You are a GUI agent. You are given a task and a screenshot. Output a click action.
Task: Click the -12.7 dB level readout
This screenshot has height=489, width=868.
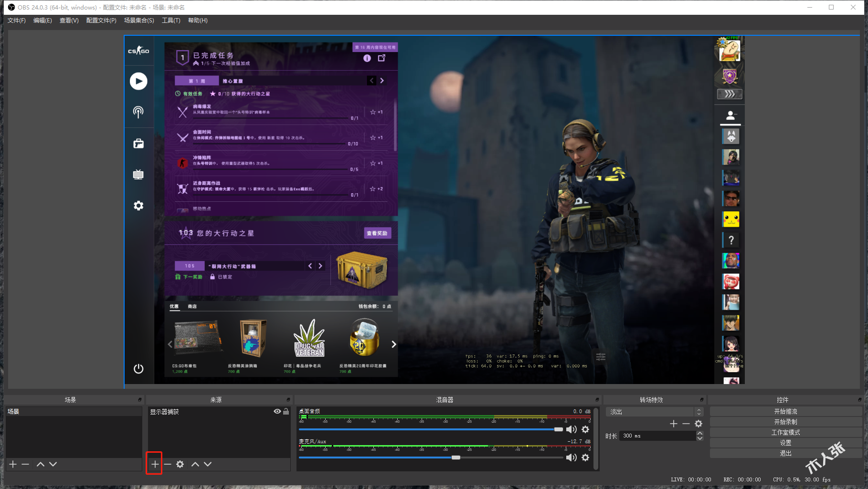coord(579,441)
